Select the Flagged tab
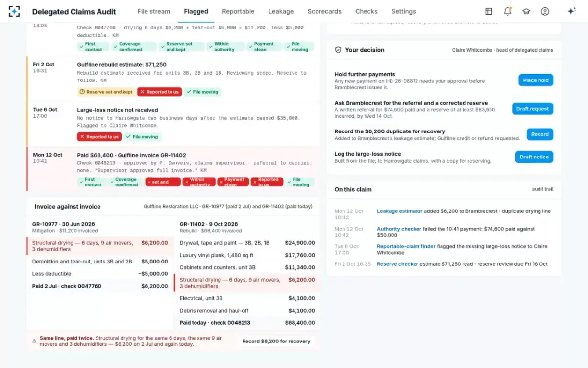 pos(196,11)
